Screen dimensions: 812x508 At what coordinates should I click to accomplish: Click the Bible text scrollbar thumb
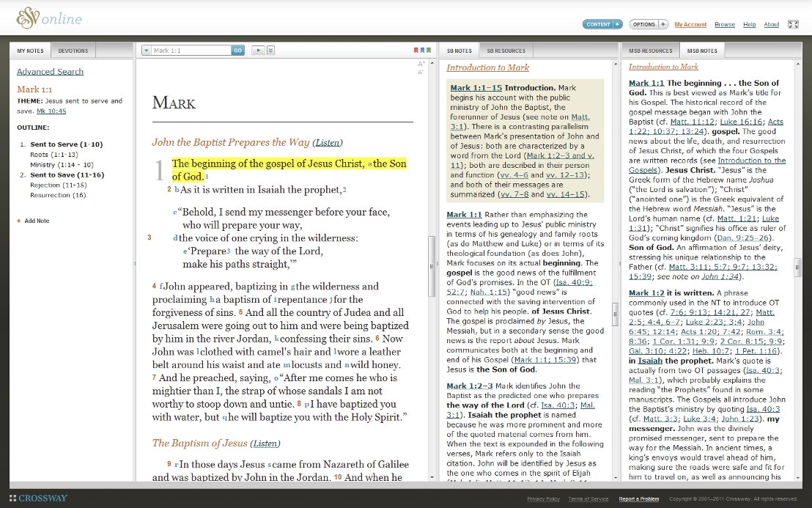click(432, 266)
